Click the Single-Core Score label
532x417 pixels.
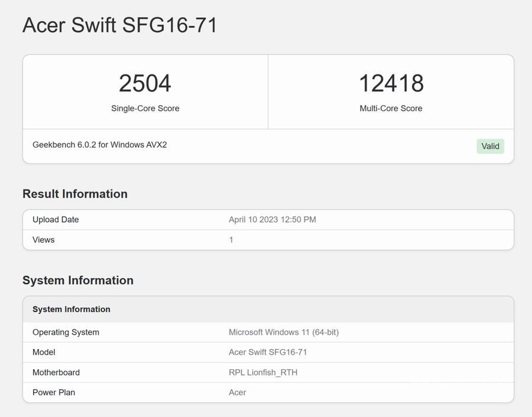coord(145,109)
